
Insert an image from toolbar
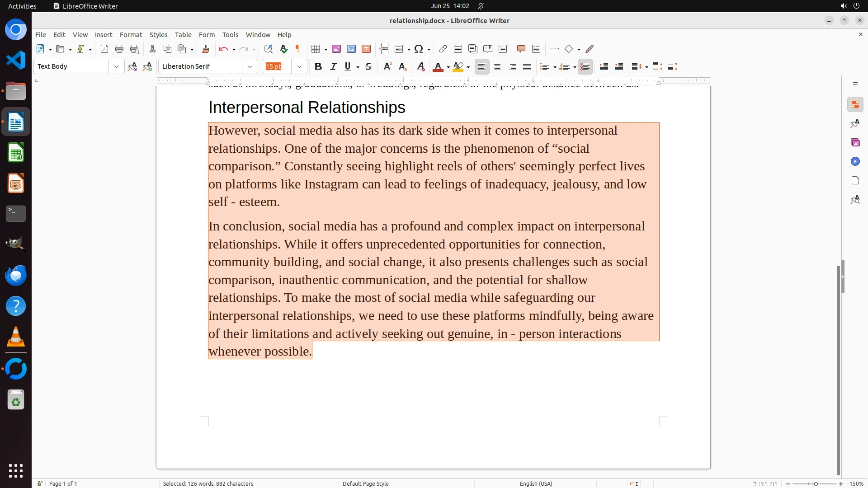point(336,49)
